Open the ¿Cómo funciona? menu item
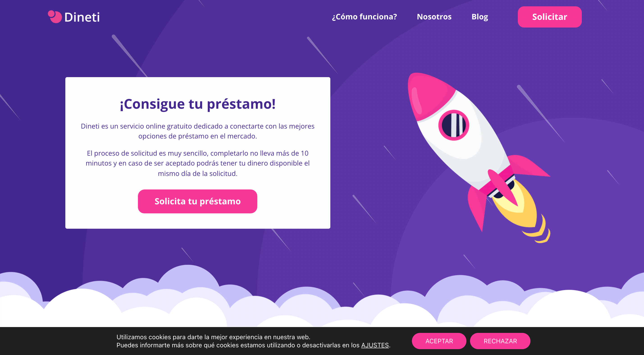The width and height of the screenshot is (644, 355). 364,17
